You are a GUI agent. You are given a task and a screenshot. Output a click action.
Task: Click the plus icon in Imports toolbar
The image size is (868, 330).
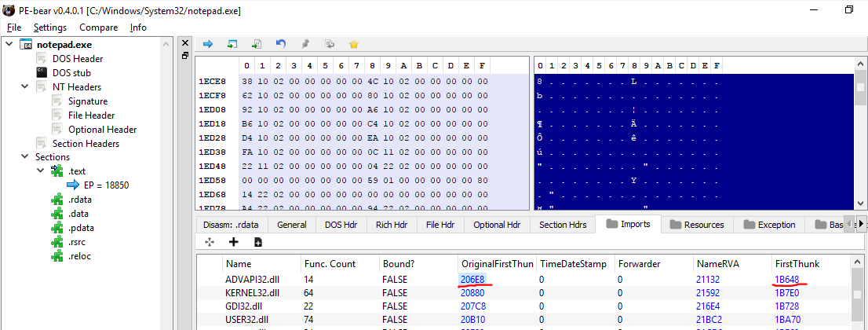coord(234,242)
